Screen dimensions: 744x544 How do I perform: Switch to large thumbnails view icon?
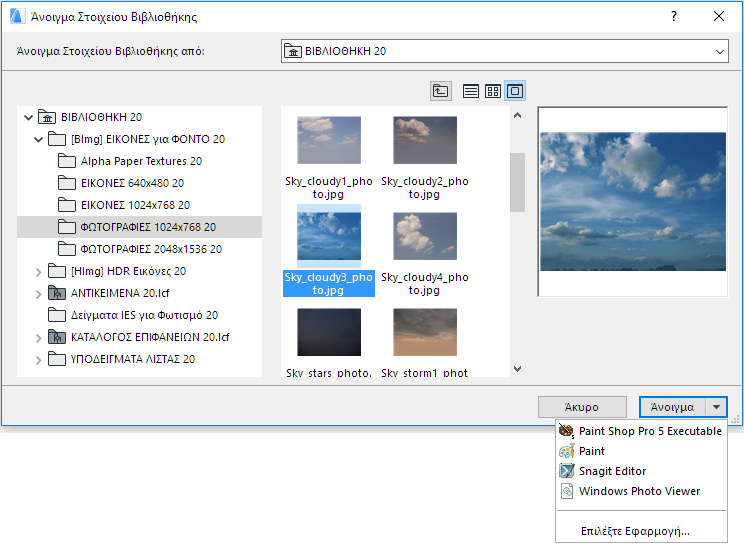click(x=515, y=91)
